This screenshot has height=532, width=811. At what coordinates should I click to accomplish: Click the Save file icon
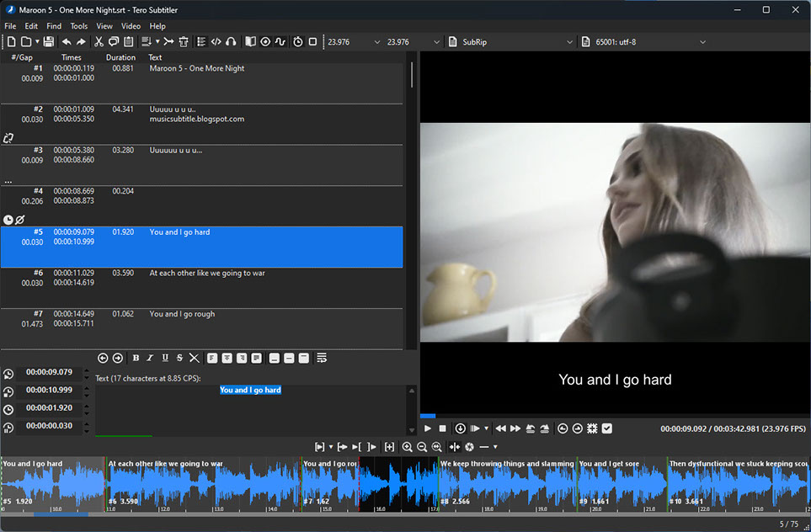click(49, 42)
